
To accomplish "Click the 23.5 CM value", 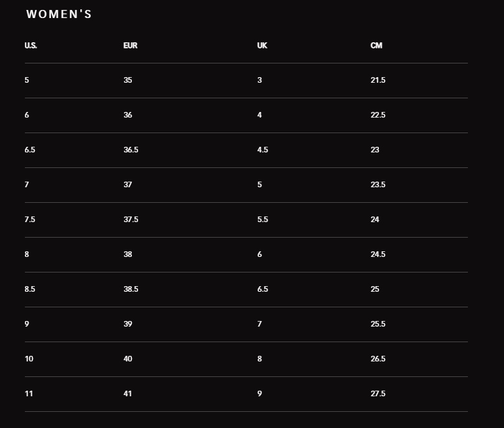I will click(378, 185).
